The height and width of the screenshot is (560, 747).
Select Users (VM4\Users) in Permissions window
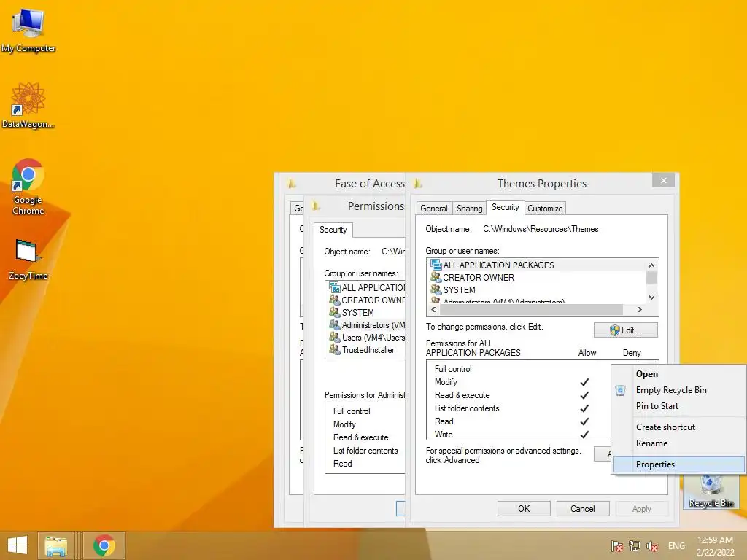click(x=366, y=337)
